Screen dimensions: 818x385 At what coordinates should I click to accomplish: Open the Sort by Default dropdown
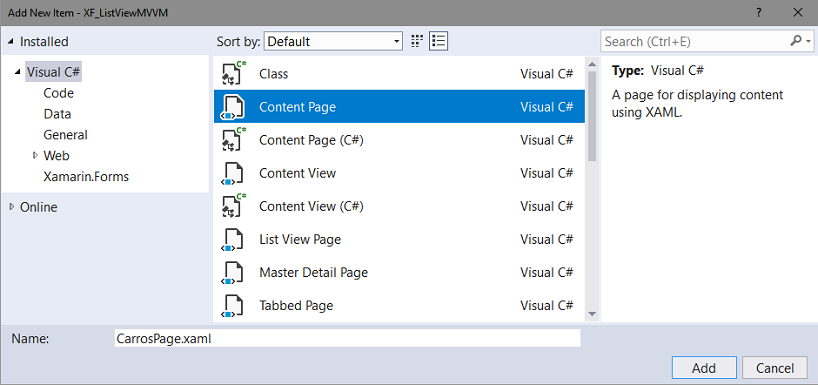click(x=333, y=41)
